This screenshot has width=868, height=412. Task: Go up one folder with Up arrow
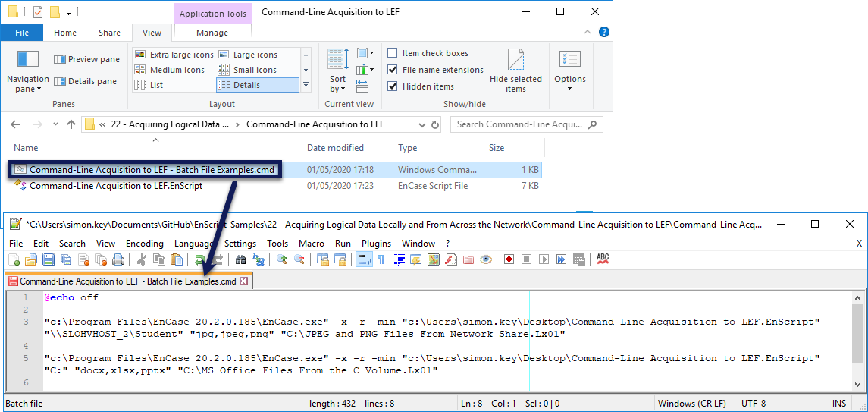[71, 124]
